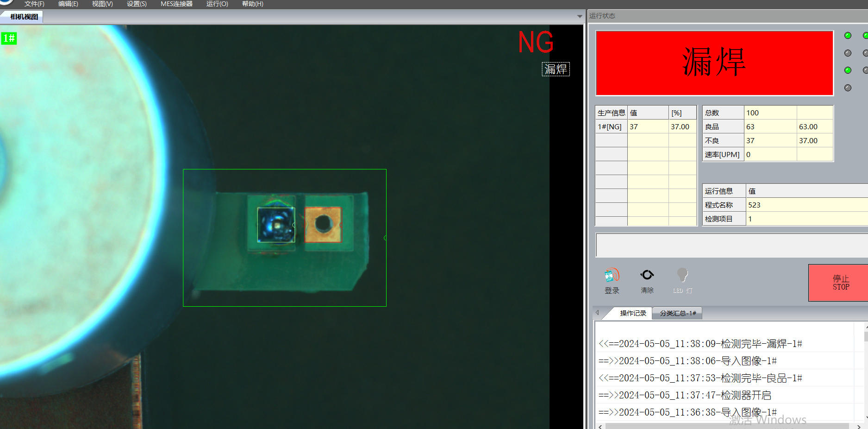Click the large red 漏焊 status banner
Viewport: 868px width, 429px height.
pyautogui.click(x=714, y=63)
